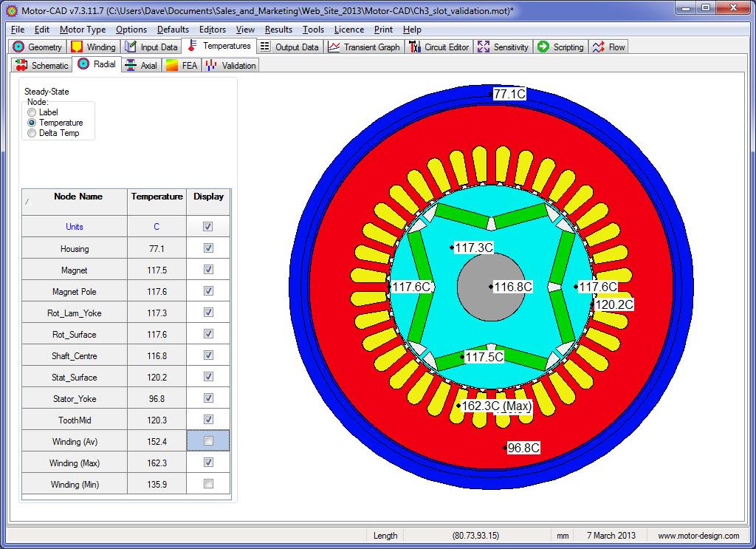This screenshot has width=756, height=549.
Task: Click the FEA sub-tab icon
Action: 171,65
